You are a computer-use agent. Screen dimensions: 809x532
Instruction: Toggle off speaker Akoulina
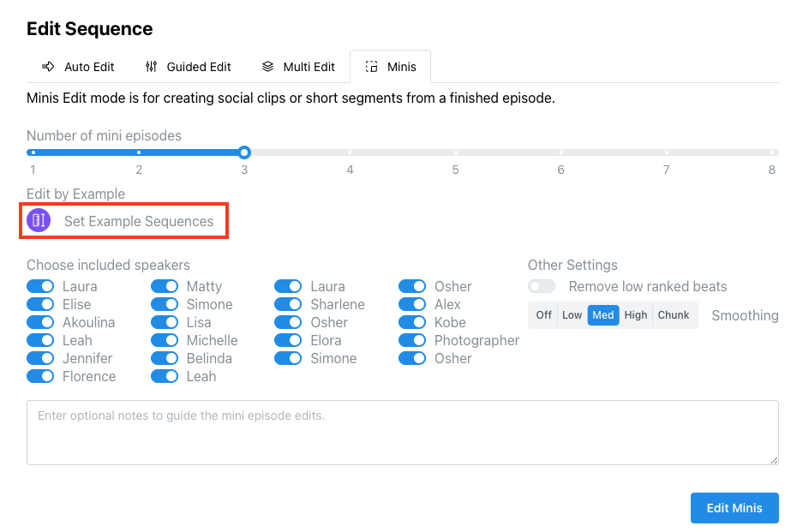tap(40, 322)
